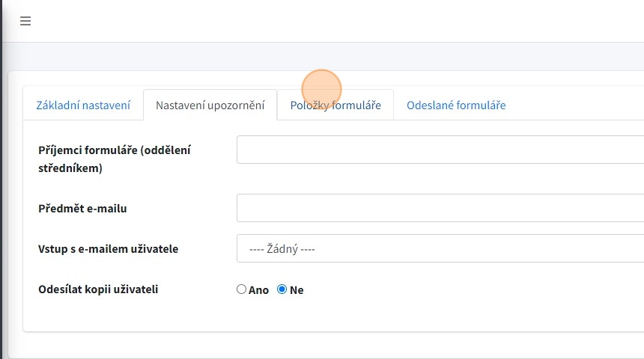Expand the Vstup s e-mailem uživatele dropdown
Viewport: 644px width, 359px height.
point(440,248)
